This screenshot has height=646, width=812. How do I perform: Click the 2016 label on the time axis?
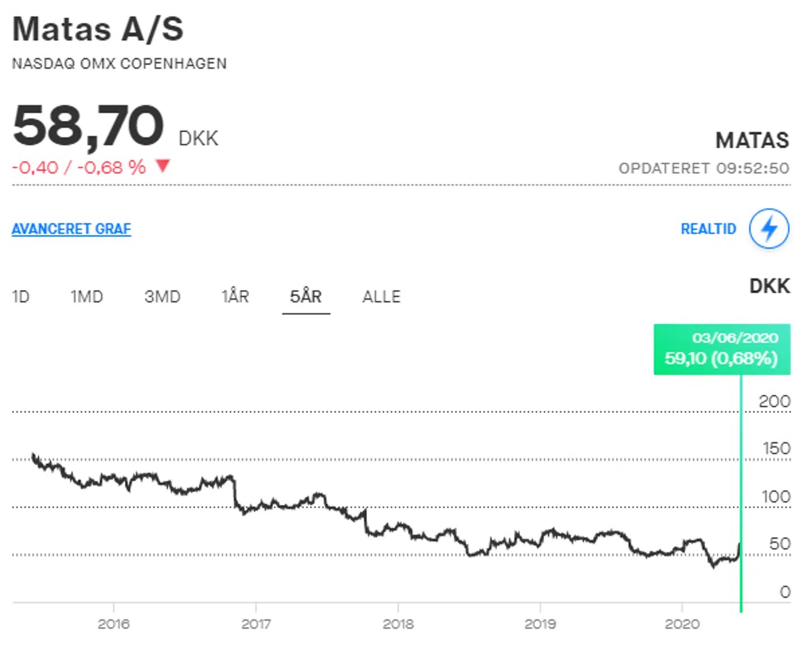[x=113, y=624]
